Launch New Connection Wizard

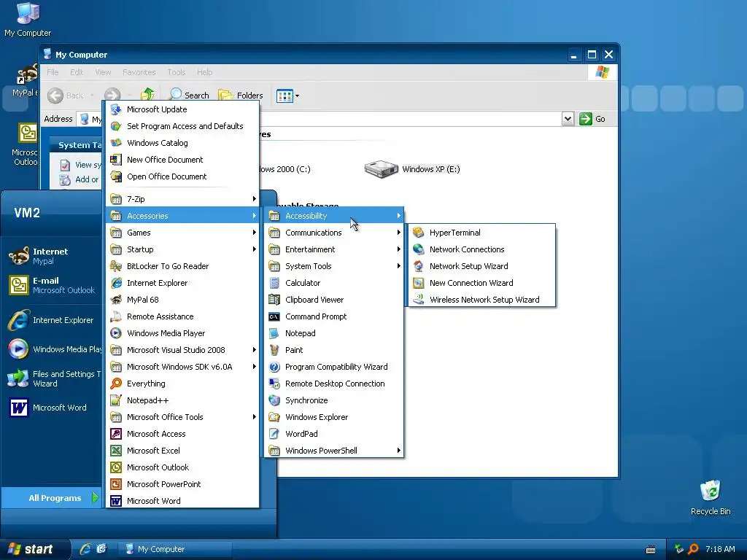481,283
